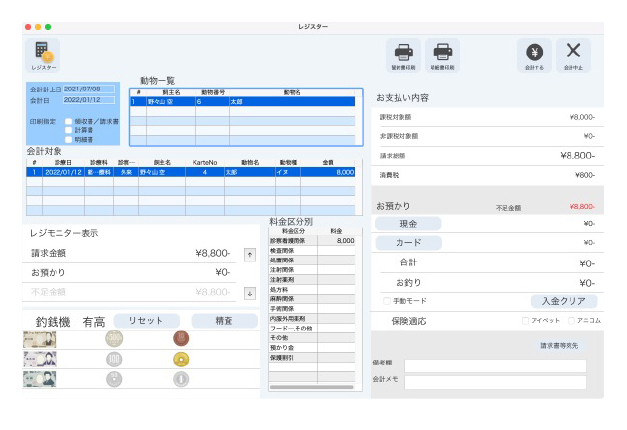Image resolution: width=627 pixels, height=430 pixels.
Task: Click the 金額 column header in 会計対象
Action: click(327, 162)
